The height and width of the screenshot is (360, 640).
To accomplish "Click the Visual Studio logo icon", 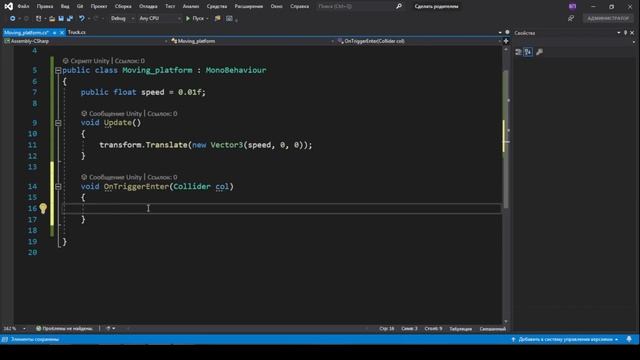I will pyautogui.click(x=8, y=6).
